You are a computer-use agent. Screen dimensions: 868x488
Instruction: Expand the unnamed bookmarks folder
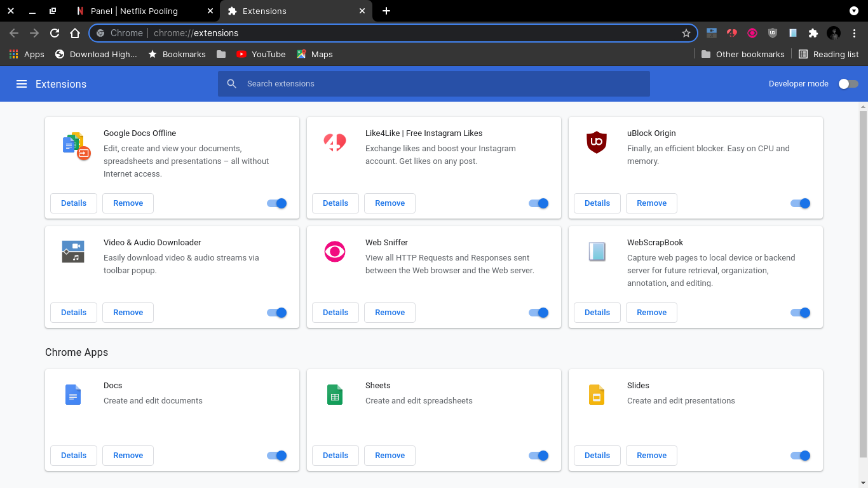coord(221,55)
